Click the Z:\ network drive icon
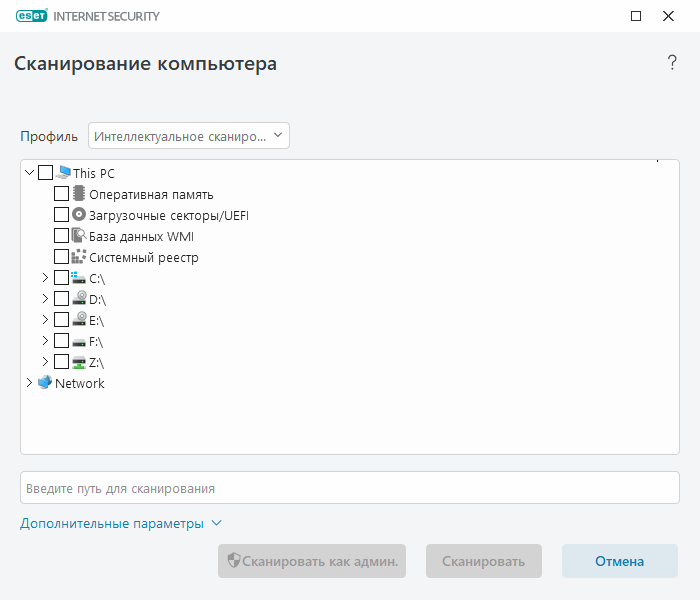Image resolution: width=700 pixels, height=600 pixels. [x=79, y=362]
